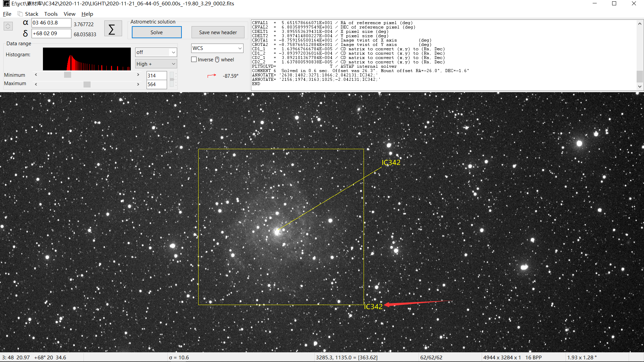Click right arrow of Maximum slider
This screenshot has height=362, width=644.
coord(138,84)
